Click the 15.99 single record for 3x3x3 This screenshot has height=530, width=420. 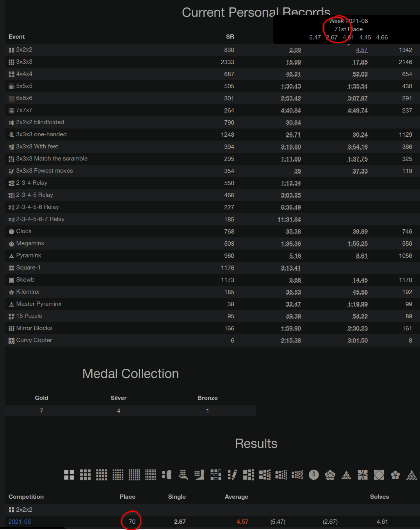tap(293, 62)
